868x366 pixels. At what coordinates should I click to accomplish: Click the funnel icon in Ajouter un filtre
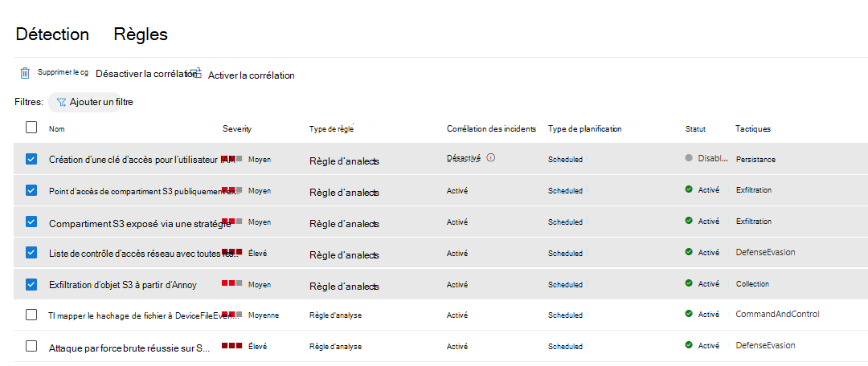click(x=61, y=102)
